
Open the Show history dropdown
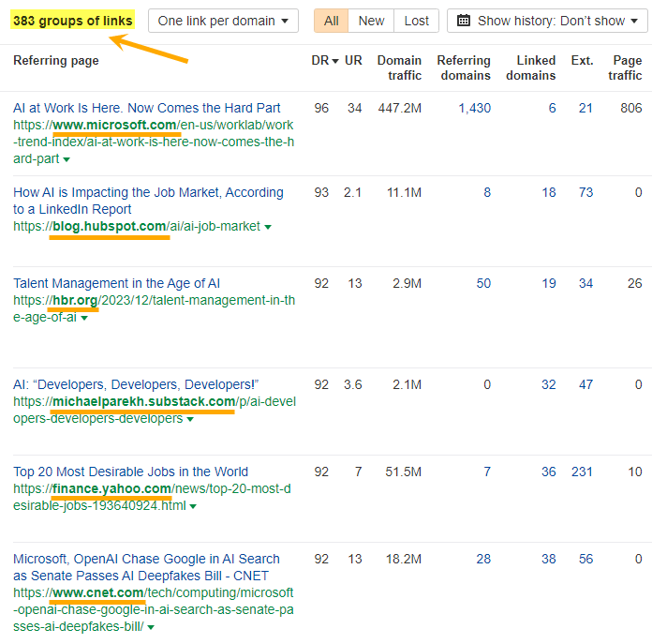[547, 21]
